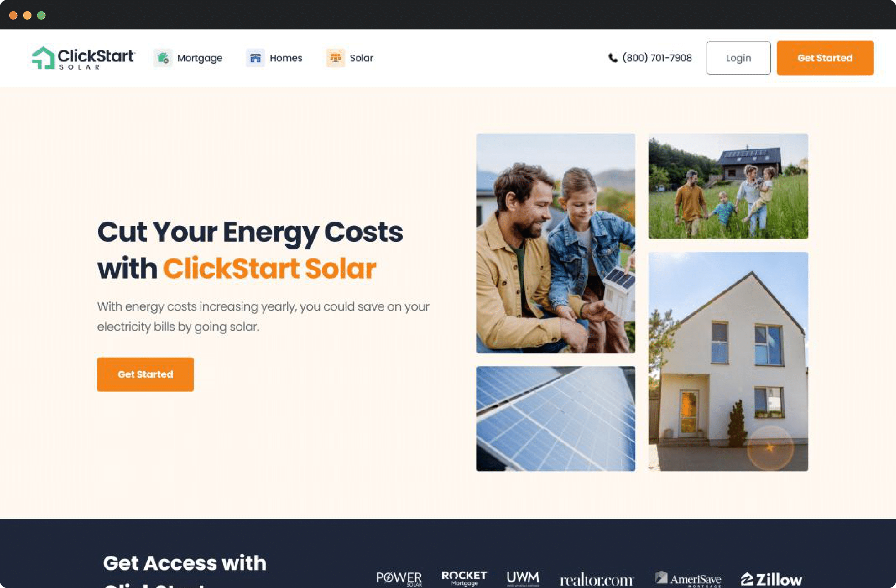Call the (800) 701-7908 phone link

657,58
